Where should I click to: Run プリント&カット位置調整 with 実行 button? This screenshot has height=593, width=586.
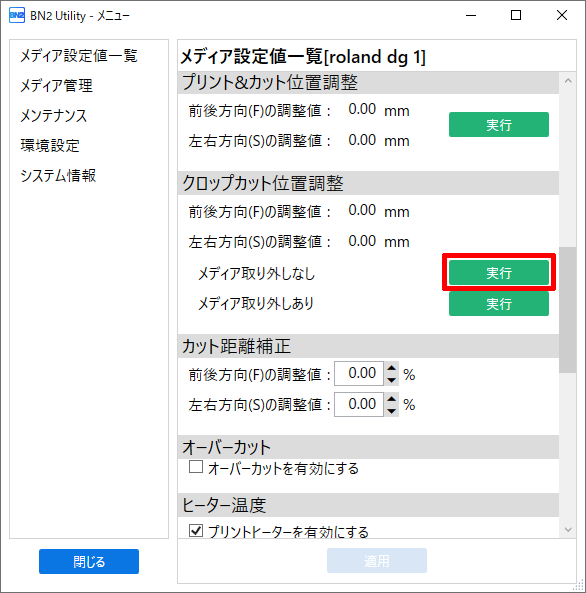coord(499,124)
